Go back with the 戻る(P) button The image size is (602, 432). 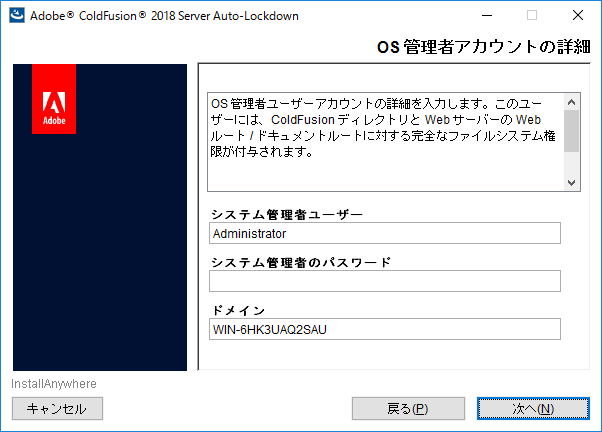(x=408, y=409)
